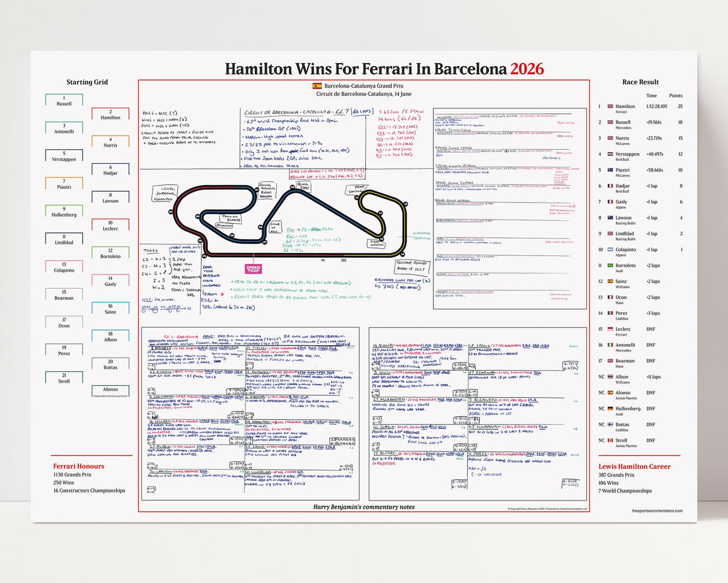Click grid slot 6 Hadjar
Screen dimensions: 728x583
[110, 170]
